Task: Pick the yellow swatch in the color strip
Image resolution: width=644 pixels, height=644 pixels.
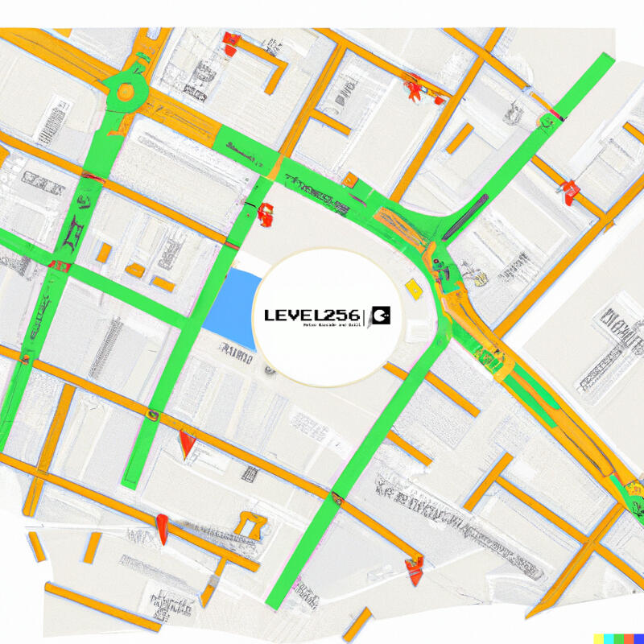Action: (x=598, y=639)
